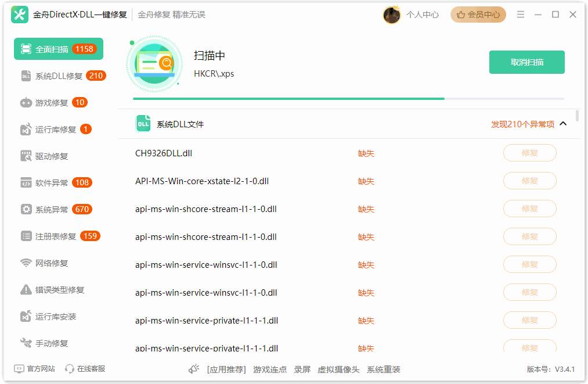Click the 全面扫描 scan frame icon

point(26,49)
